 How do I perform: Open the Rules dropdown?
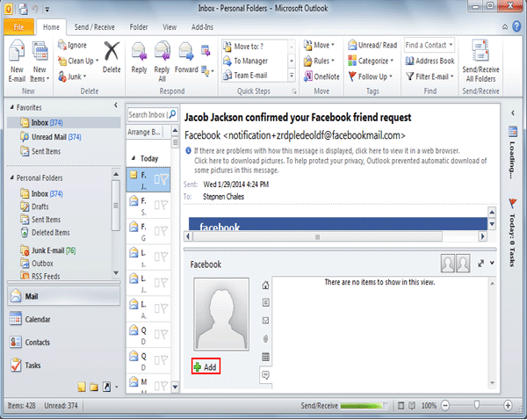[319, 61]
